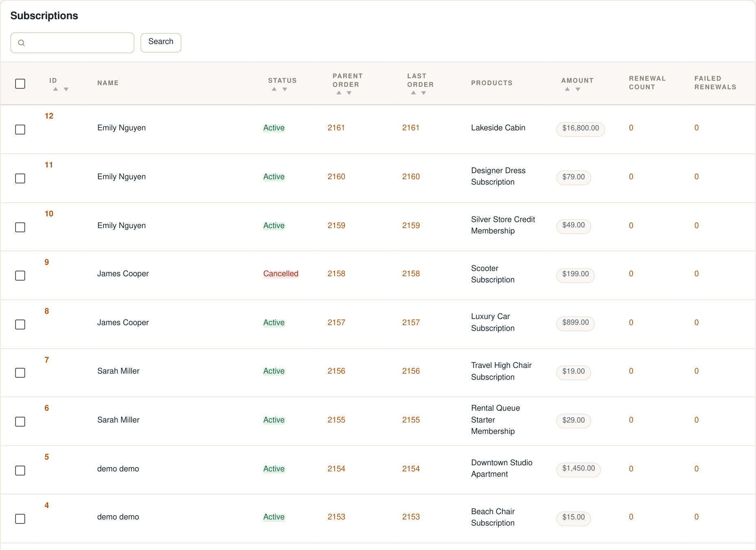Click Beach Chair Subscription product
756x550 pixels.
493,517
